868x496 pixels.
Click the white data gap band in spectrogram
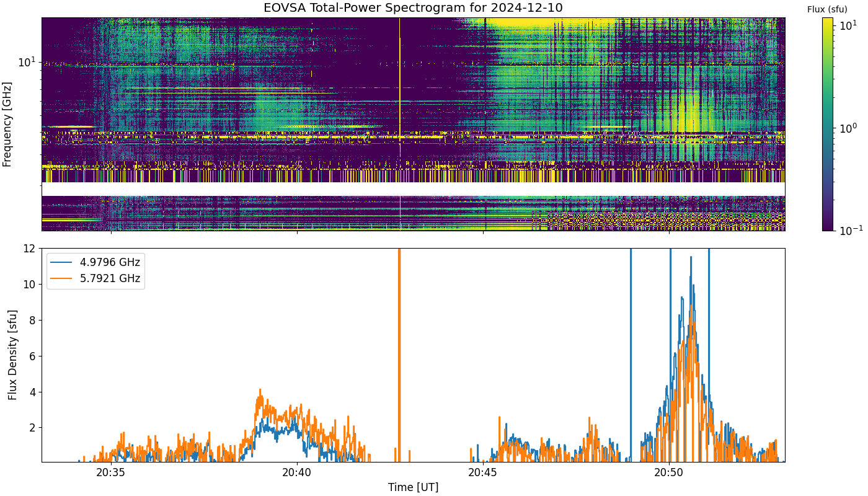(x=413, y=188)
